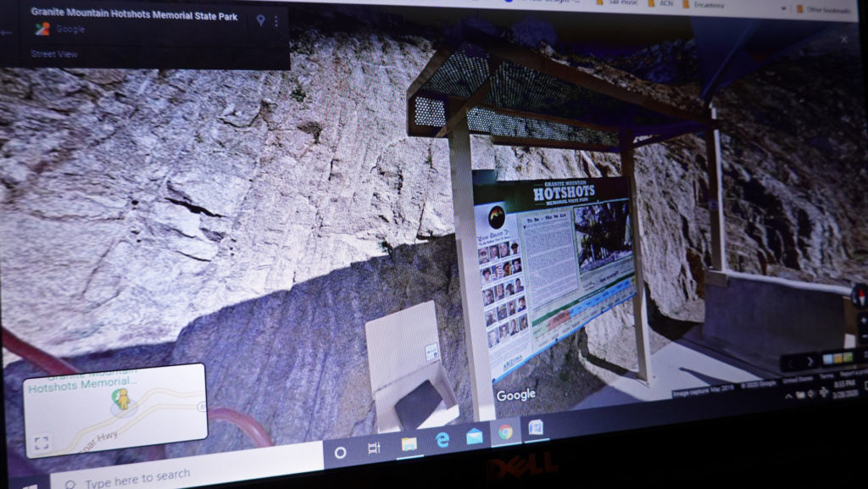868x489 pixels.
Task: Click the location pin icon in header
Action: click(260, 21)
